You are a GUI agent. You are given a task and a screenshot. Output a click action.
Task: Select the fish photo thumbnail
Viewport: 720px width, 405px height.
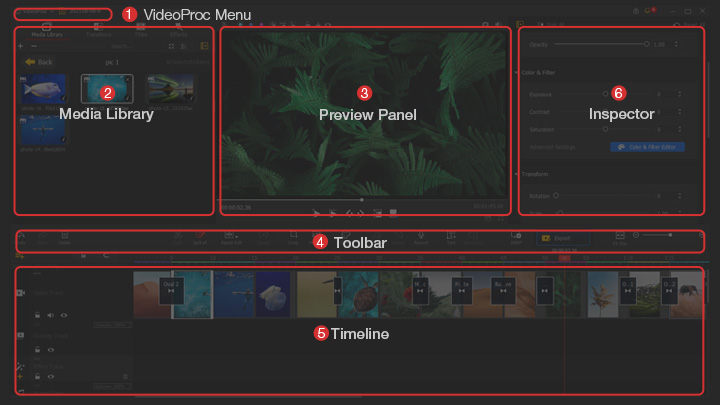(x=43, y=89)
